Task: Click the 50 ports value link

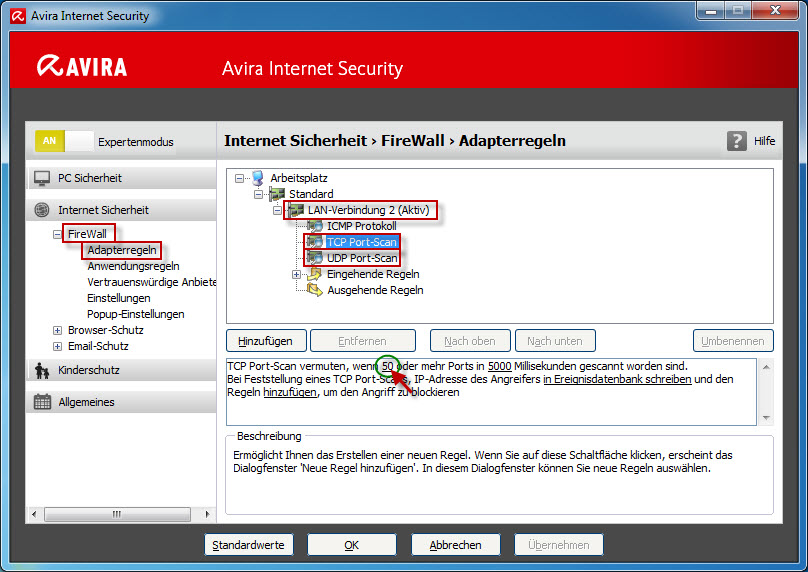Action: pos(388,366)
